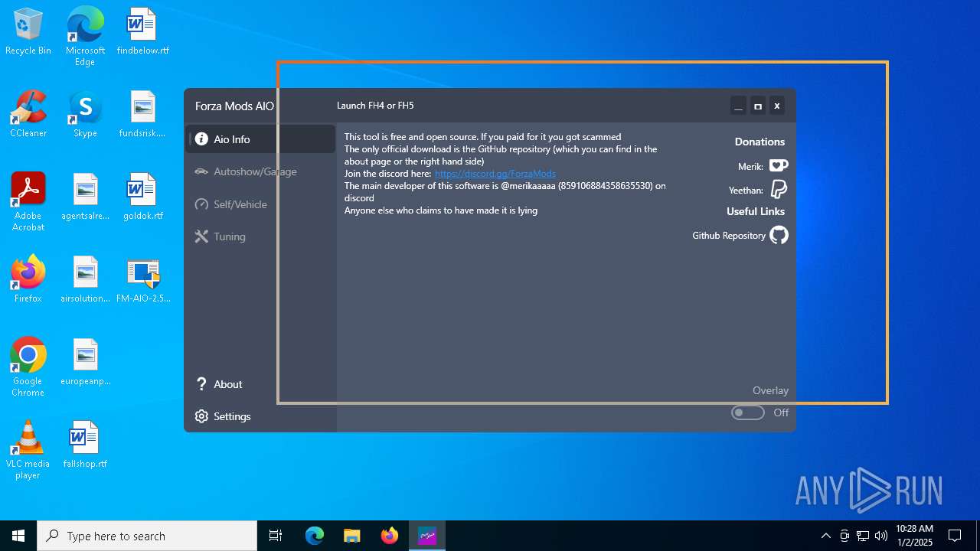
Task: Click the About question mark icon
Action: pos(201,384)
